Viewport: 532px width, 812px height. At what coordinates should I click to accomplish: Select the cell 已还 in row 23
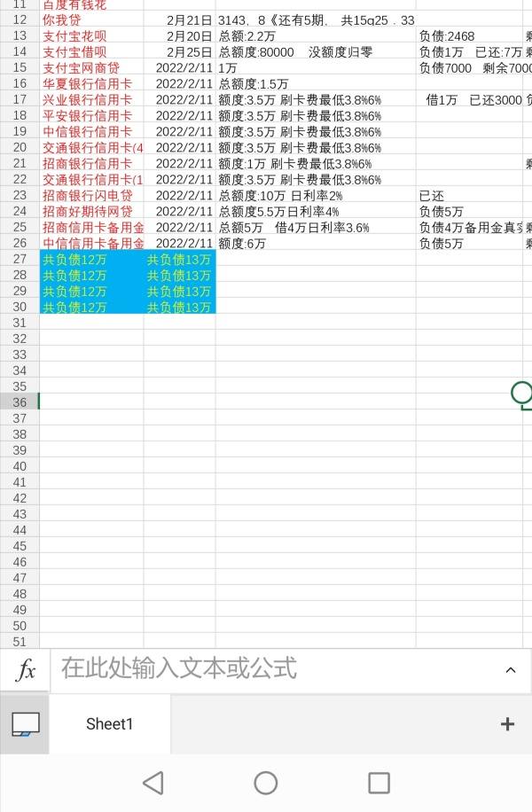pyautogui.click(x=470, y=196)
